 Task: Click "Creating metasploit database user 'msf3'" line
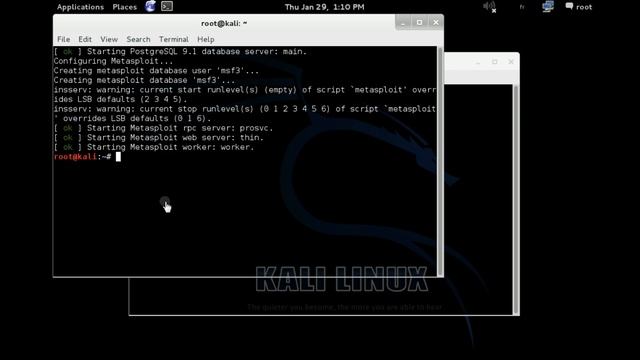[156, 71]
